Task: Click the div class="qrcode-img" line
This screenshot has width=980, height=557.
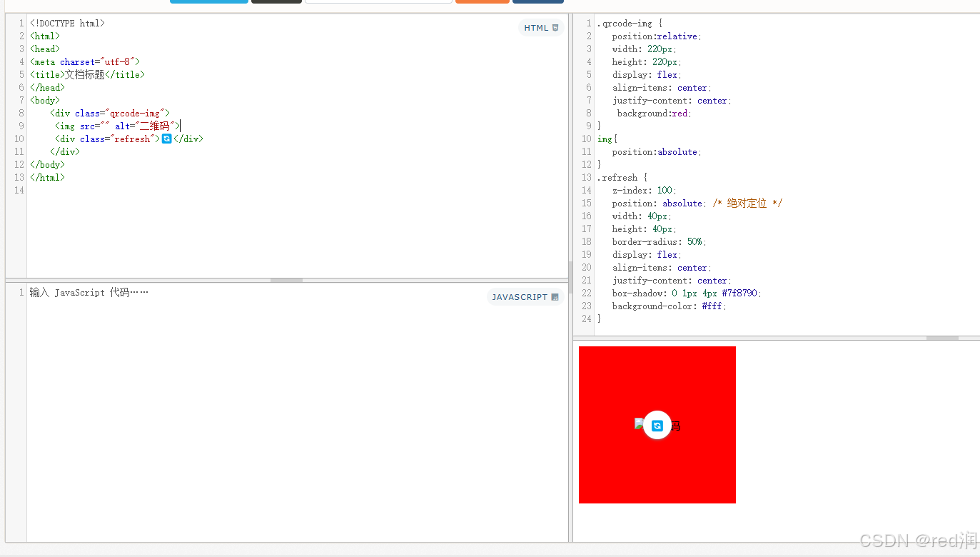Action: pos(110,114)
